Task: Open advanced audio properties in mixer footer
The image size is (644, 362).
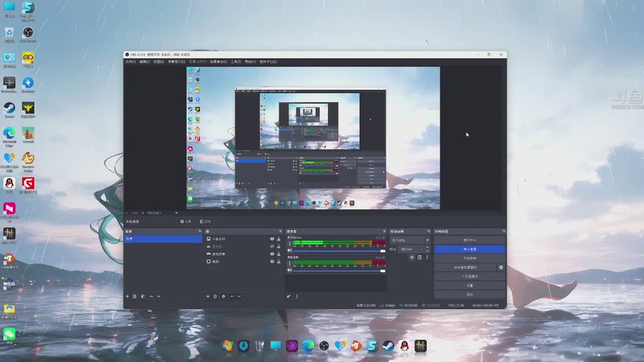Action: 289,296
